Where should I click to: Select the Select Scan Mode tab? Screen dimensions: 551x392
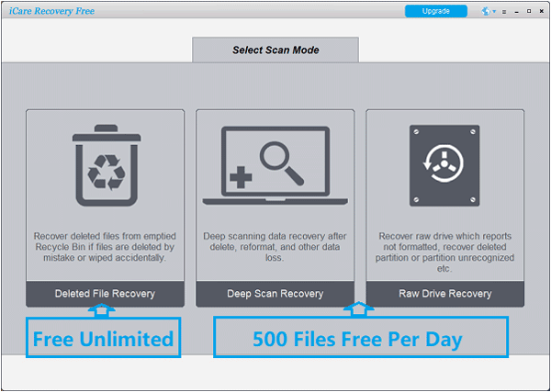275,50
